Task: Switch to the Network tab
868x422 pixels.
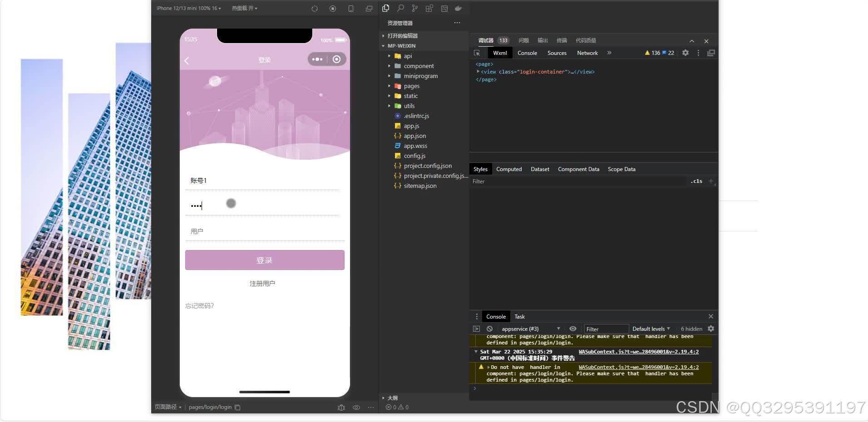Action: pos(587,53)
